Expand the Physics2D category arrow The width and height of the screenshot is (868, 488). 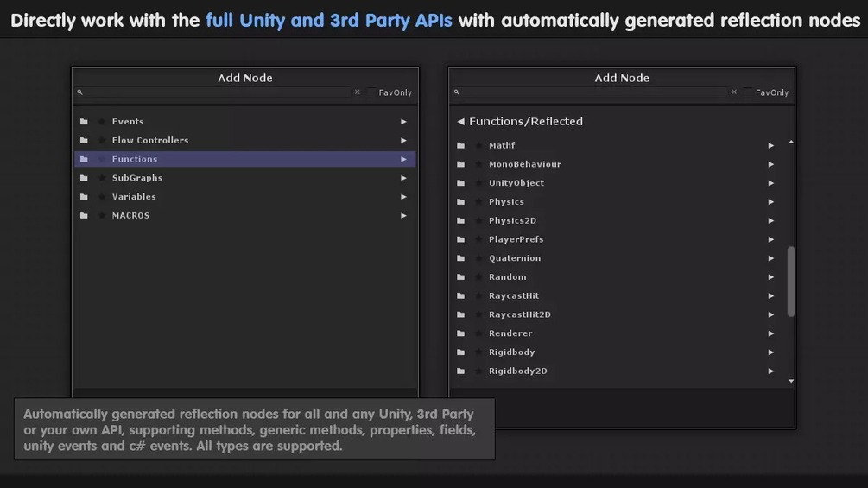tap(771, 221)
